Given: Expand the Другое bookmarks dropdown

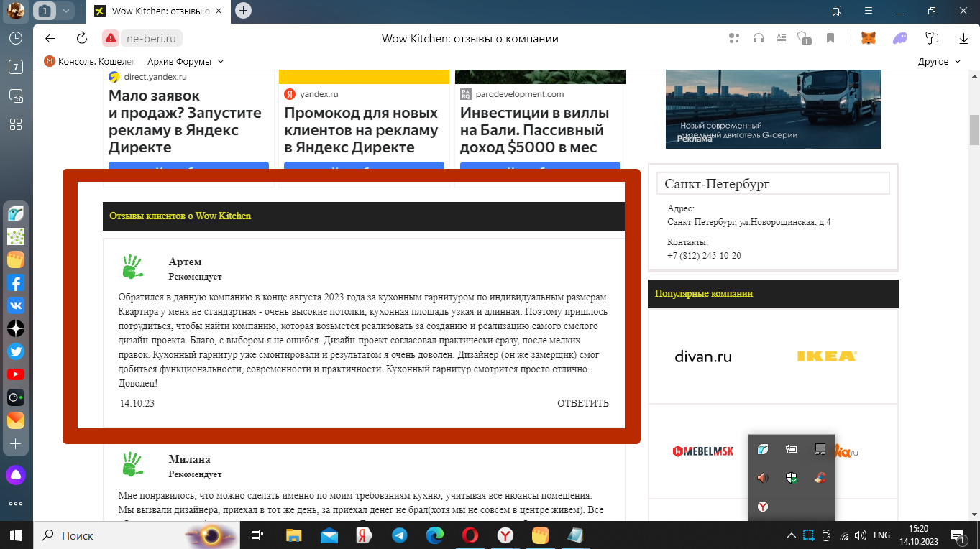Looking at the screenshot, I should pos(939,61).
